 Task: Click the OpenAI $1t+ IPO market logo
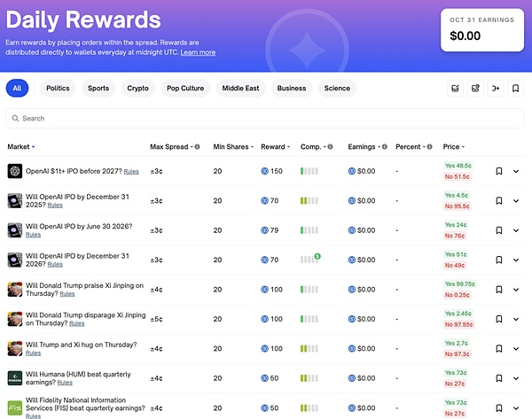pyautogui.click(x=14, y=171)
